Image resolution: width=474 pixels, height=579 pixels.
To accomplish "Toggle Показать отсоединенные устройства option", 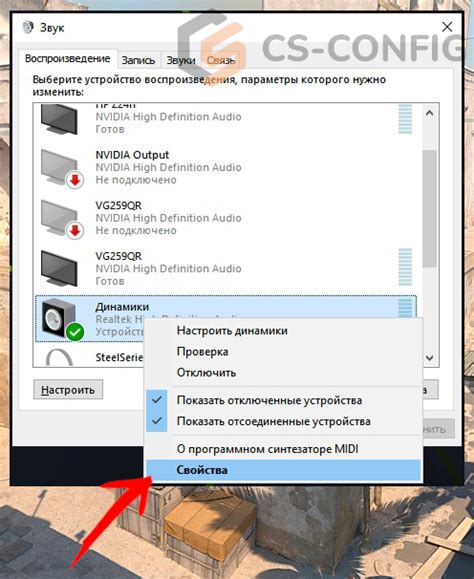I will coord(284,421).
